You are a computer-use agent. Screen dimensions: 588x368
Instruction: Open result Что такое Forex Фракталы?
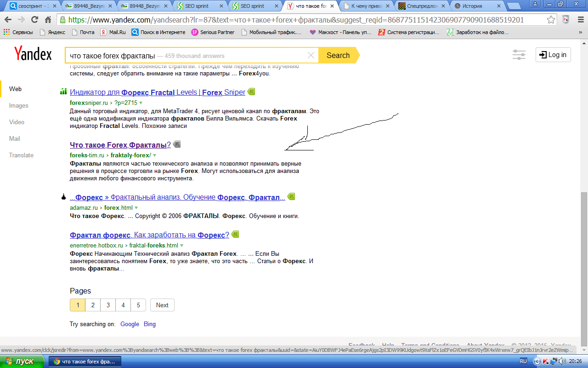120,145
